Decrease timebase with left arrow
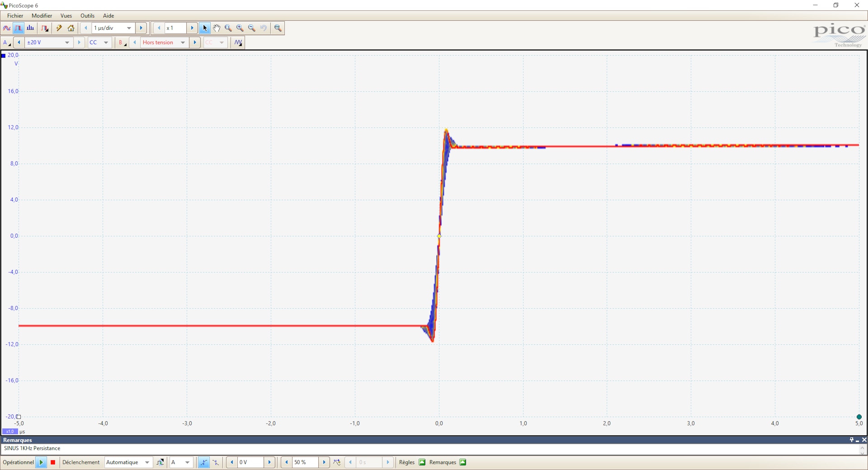 [86, 28]
